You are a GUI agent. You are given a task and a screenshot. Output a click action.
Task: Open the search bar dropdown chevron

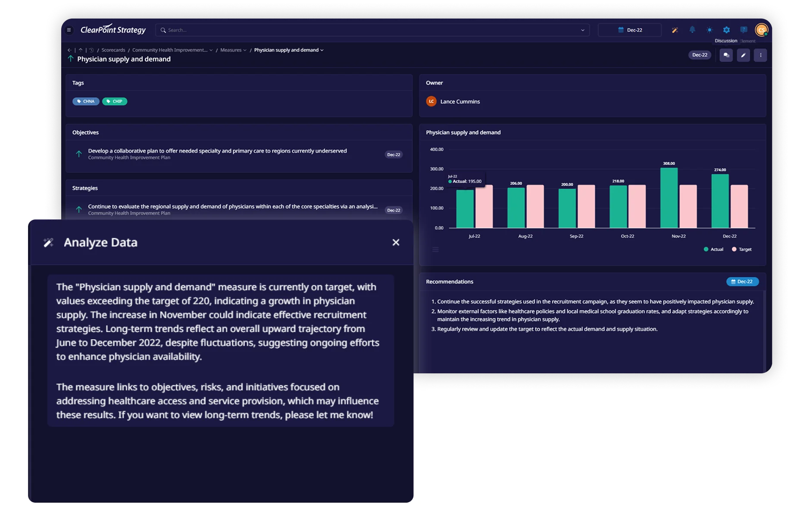click(582, 30)
